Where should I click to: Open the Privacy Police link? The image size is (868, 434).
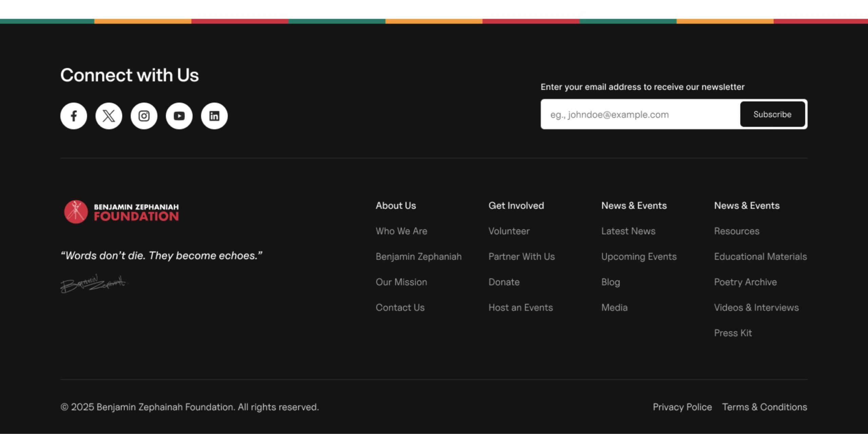click(x=682, y=407)
